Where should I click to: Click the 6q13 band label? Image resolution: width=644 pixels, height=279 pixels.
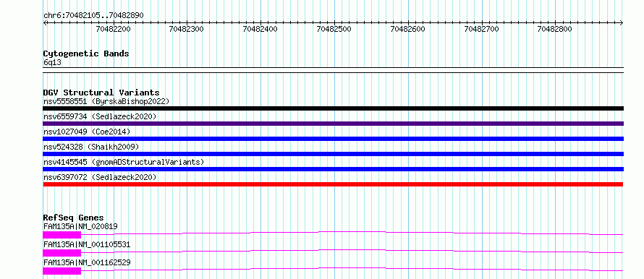[52, 63]
